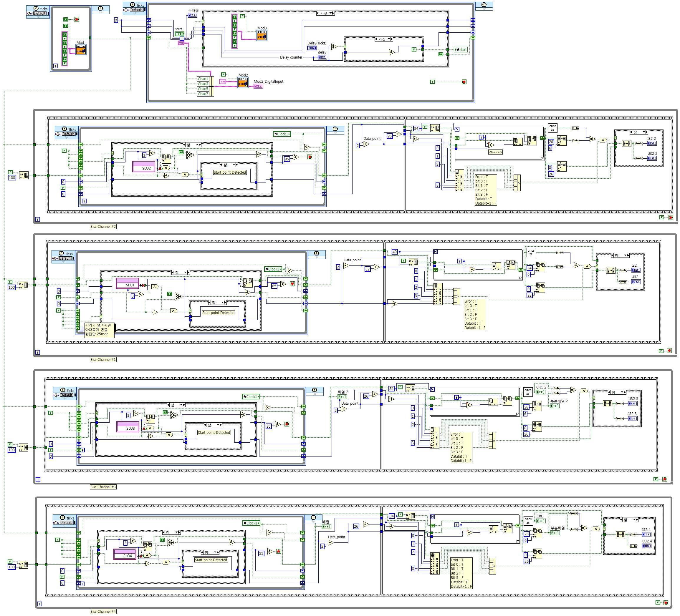680x616 pixels.
Task: Click numeric constant 40 in Biss Channel #1
Action: [x=395, y=252]
